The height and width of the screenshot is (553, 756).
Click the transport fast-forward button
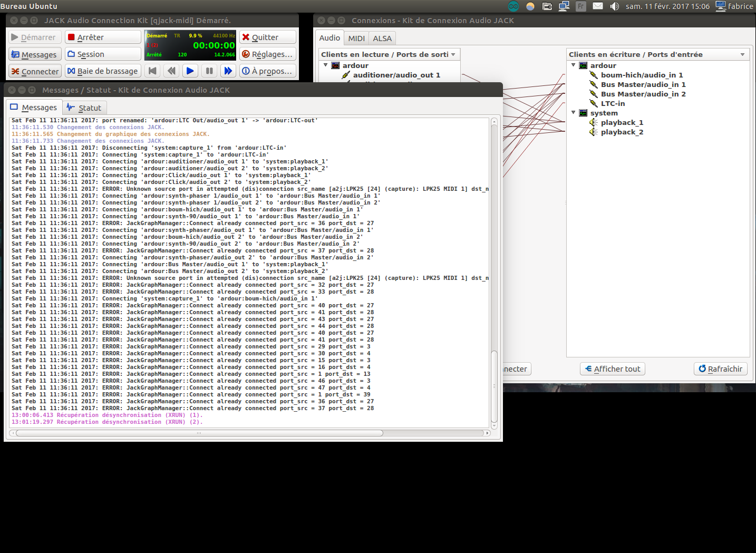tap(228, 71)
